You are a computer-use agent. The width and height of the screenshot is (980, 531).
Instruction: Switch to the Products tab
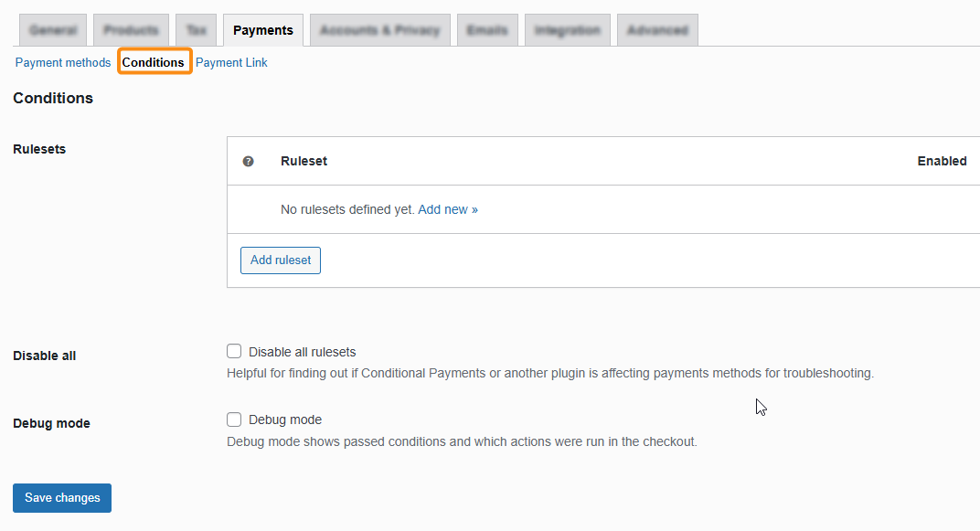tap(131, 30)
